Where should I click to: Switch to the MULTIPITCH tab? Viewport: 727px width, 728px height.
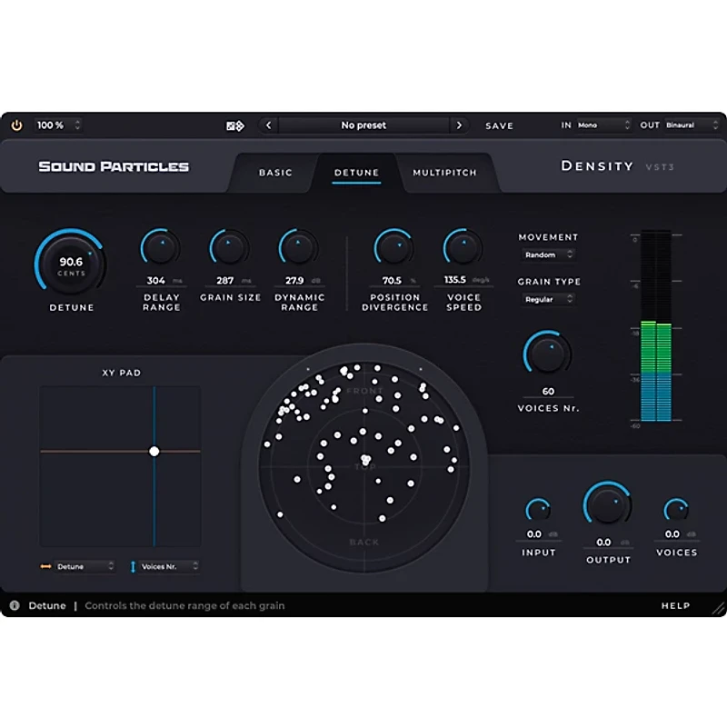(x=446, y=173)
